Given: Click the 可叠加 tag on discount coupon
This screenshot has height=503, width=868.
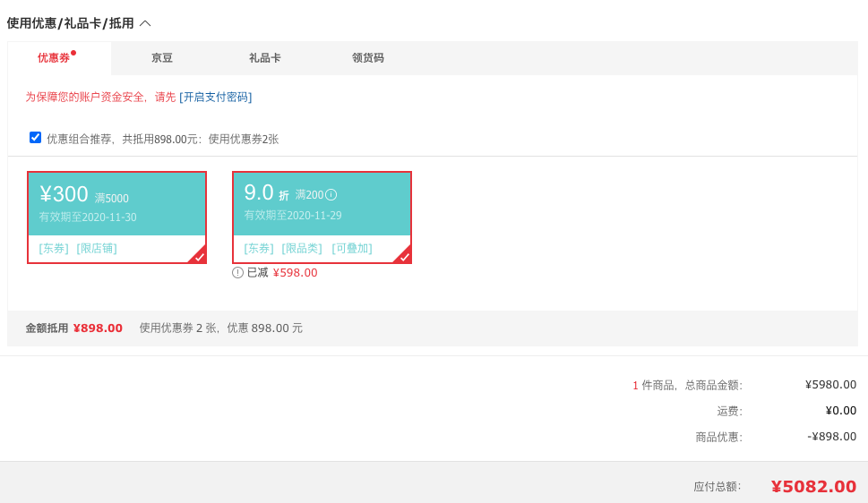Looking at the screenshot, I should (x=352, y=249).
